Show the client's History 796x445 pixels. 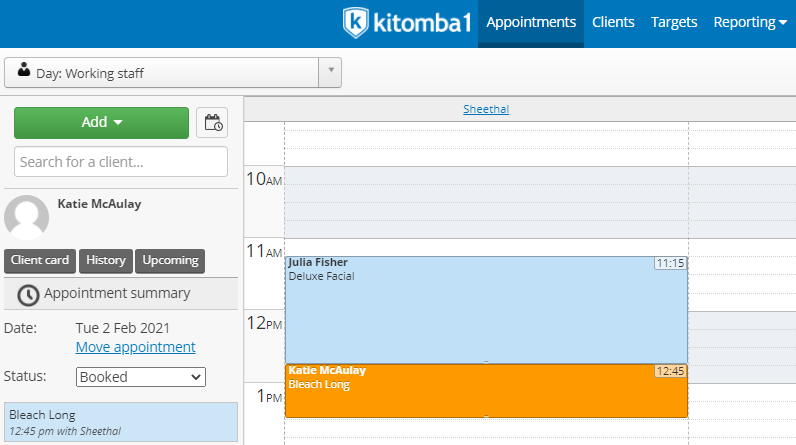pos(106,261)
